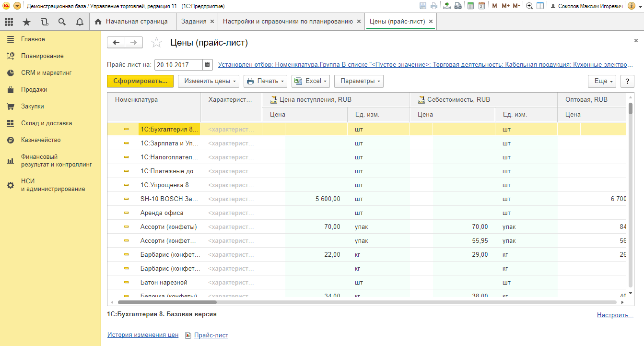Open the Excel dropdown

coord(311,81)
